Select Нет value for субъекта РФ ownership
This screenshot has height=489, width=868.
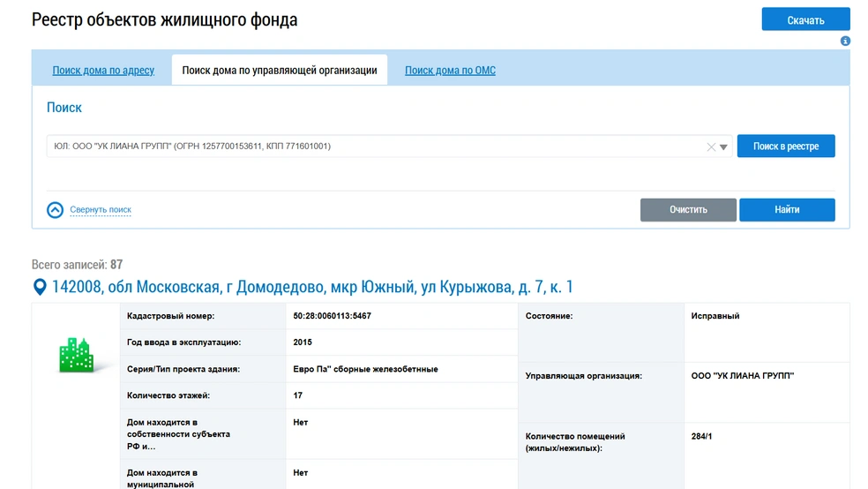click(300, 422)
